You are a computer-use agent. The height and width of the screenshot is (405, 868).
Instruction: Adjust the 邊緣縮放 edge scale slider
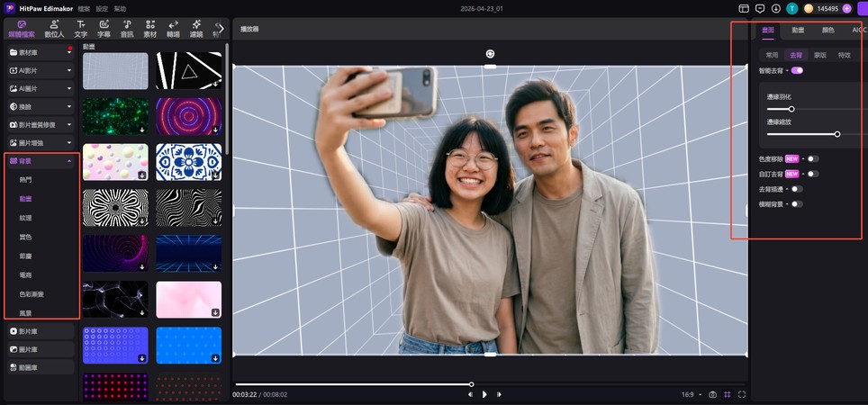(x=837, y=134)
